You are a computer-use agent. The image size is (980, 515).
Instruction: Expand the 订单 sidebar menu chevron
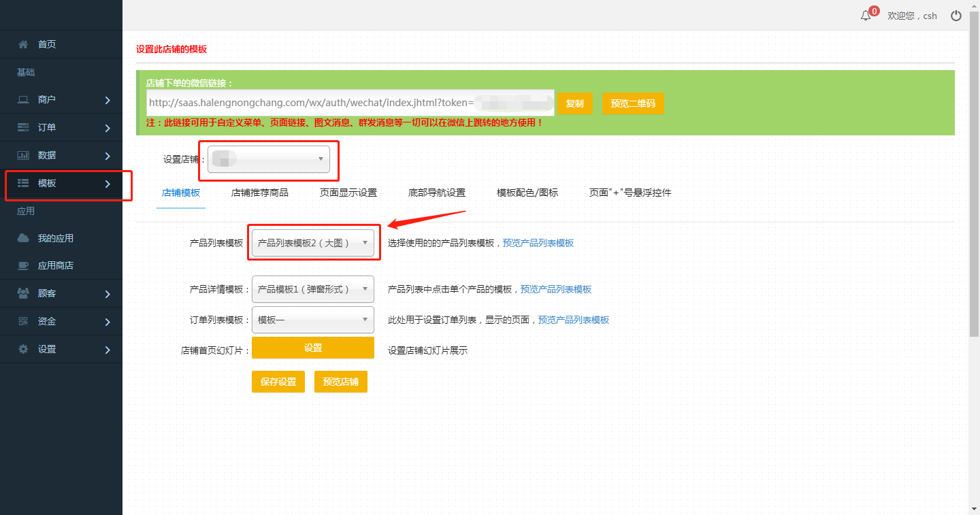tap(108, 128)
